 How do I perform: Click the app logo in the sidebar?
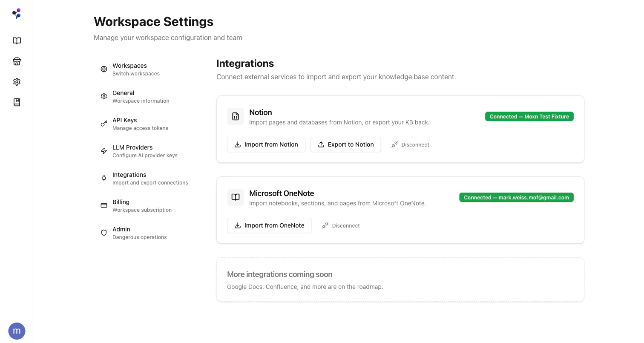point(17,14)
